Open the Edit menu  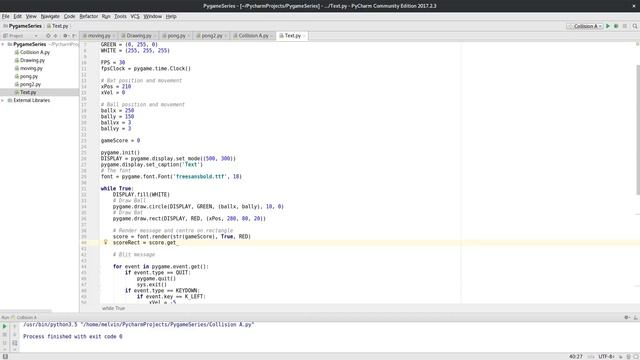18,16
